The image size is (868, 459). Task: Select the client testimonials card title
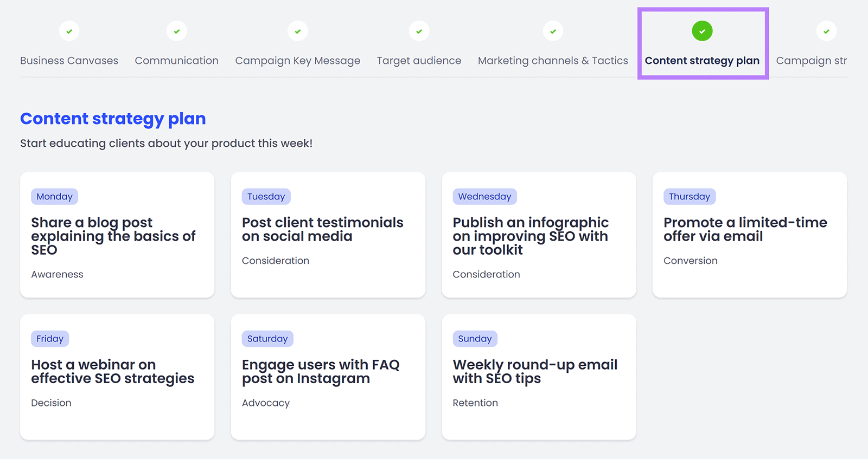pyautogui.click(x=322, y=229)
